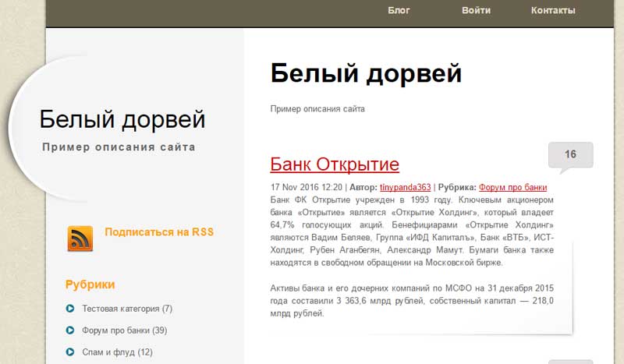This screenshot has height=364, width=624.
Task: Go to the Контакты page
Action: 553,10
